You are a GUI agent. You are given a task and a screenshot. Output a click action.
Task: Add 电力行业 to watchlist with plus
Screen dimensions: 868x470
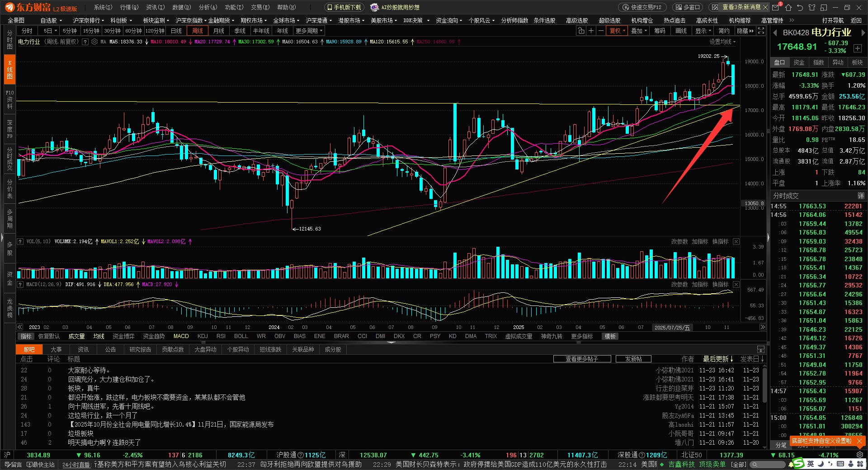[858, 48]
